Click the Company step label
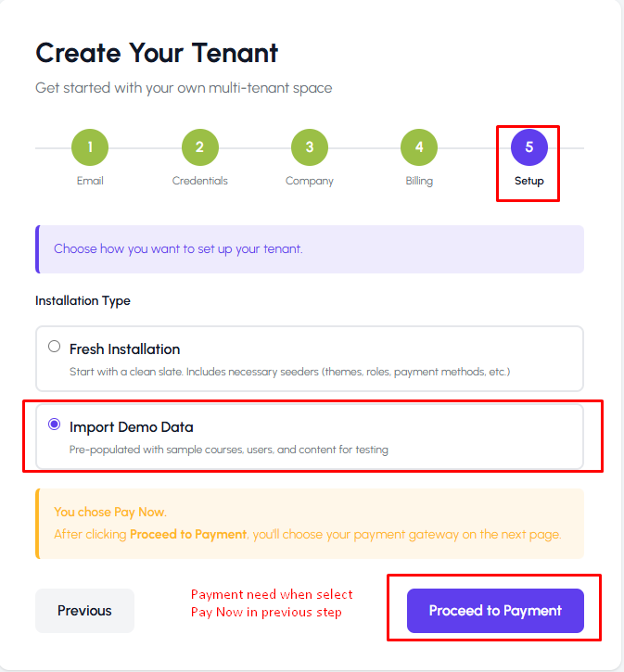 click(310, 181)
